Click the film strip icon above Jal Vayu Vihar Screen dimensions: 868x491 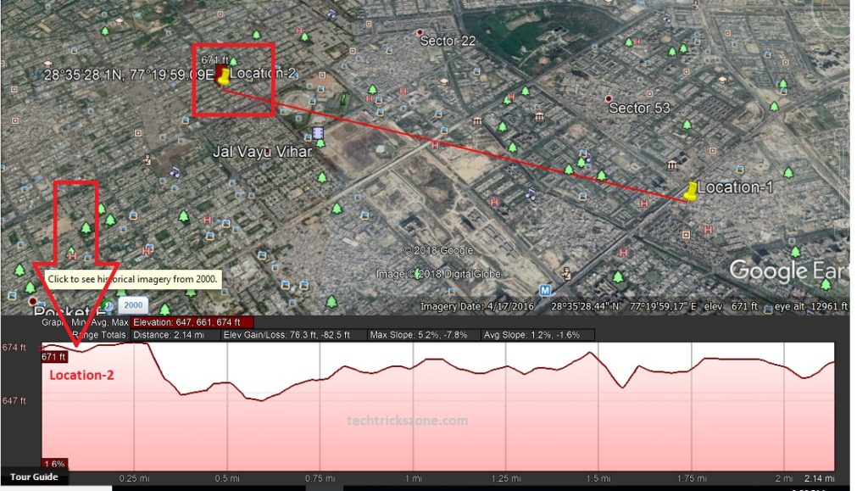tap(318, 134)
